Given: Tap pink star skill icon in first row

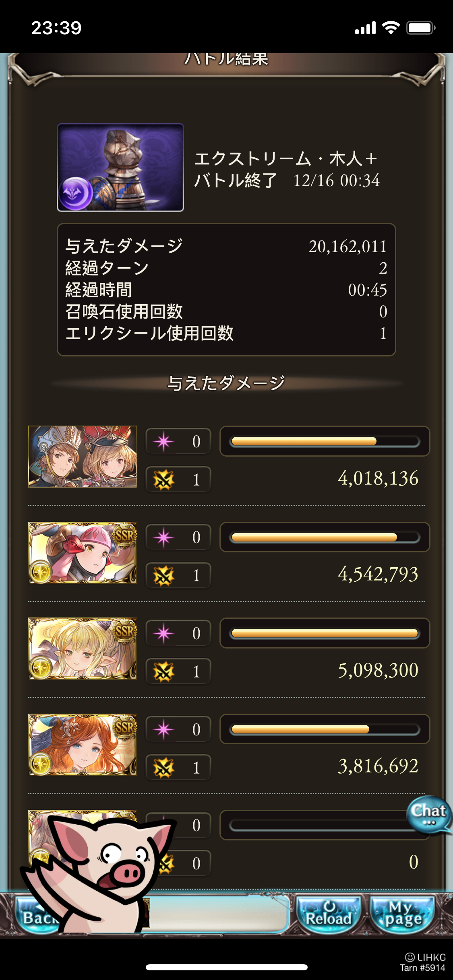Looking at the screenshot, I should coord(163,442).
